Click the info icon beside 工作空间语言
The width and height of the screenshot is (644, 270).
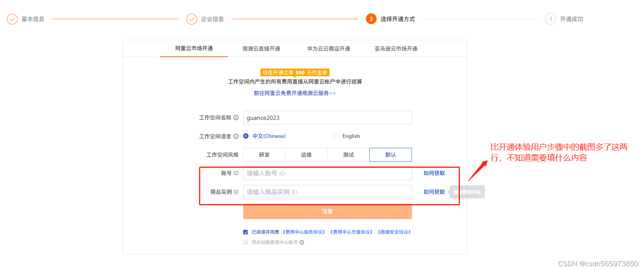236,136
